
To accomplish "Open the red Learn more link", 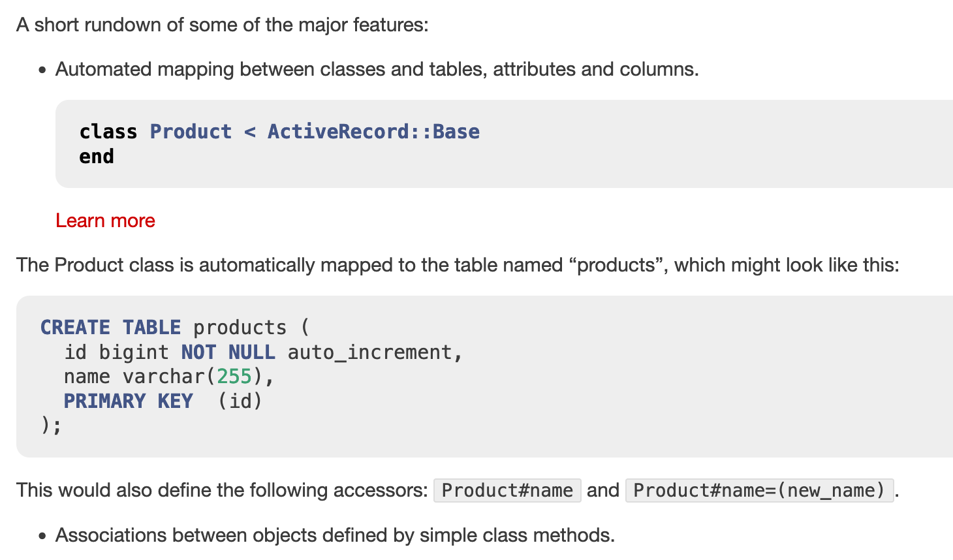I will (105, 221).
